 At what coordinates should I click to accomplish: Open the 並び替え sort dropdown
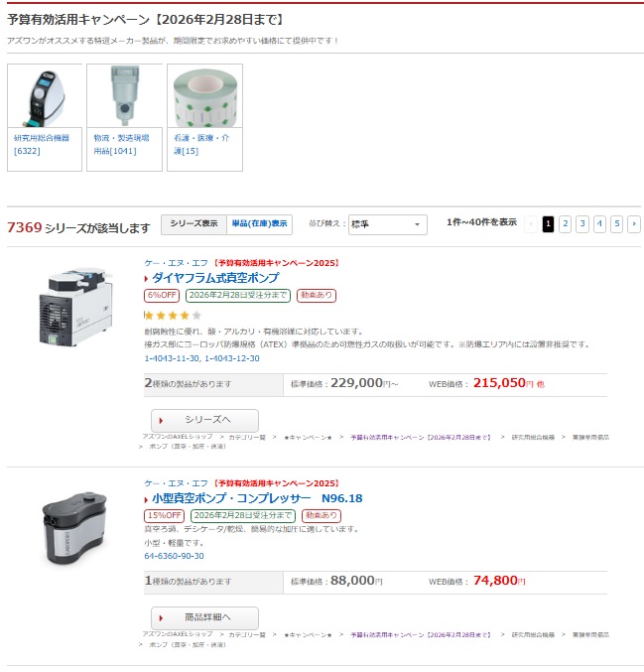pos(387,224)
